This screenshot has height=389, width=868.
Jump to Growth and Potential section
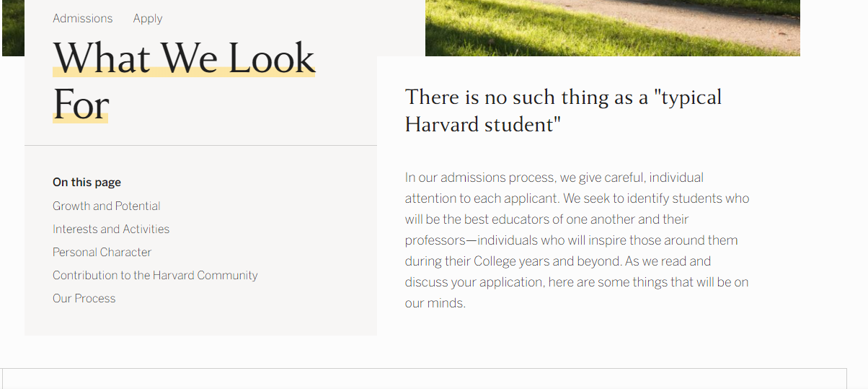[x=106, y=206]
